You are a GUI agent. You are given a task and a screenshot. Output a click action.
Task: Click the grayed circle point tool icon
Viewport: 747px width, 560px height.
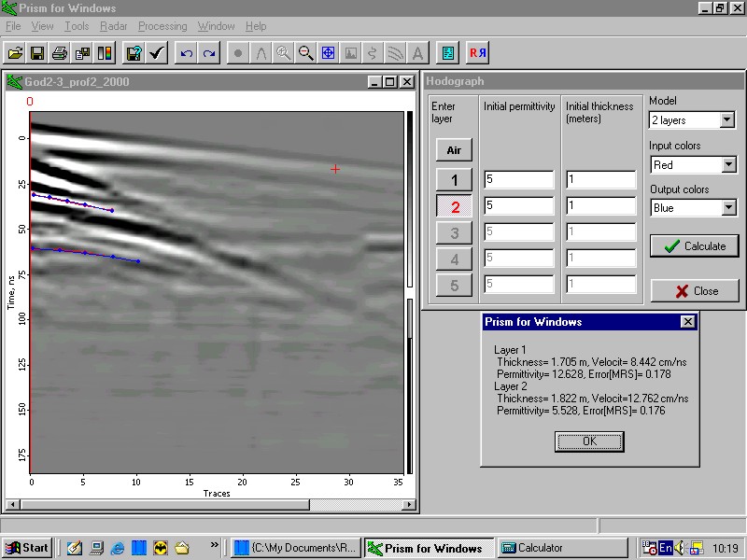click(238, 53)
